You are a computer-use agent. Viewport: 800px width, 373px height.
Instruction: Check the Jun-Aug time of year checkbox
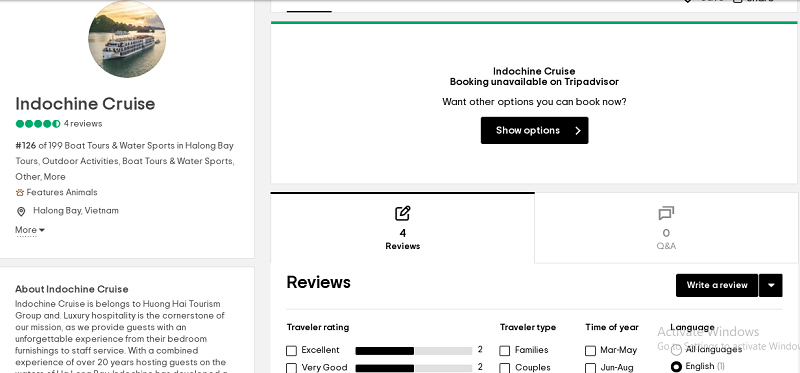(x=590, y=368)
